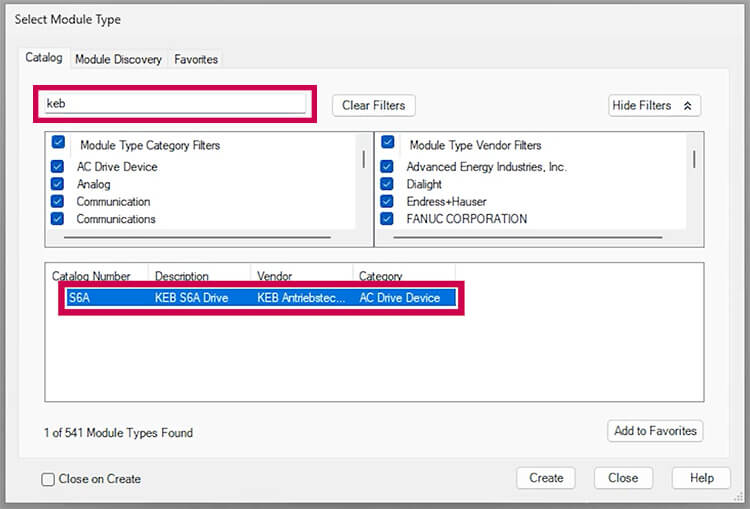The image size is (750, 509).
Task: Click the category filters vertical scrollbar
Action: tap(364, 159)
